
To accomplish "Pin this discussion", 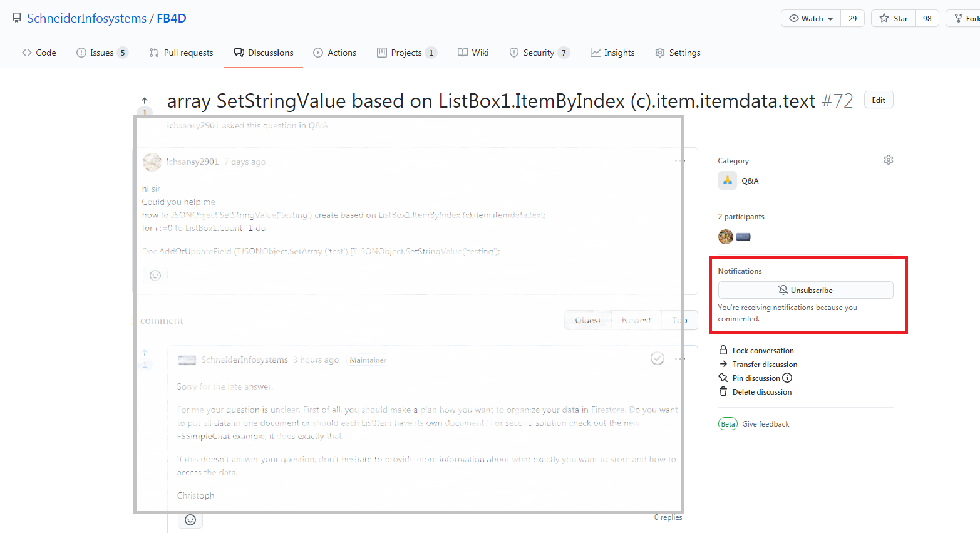I will 750,378.
